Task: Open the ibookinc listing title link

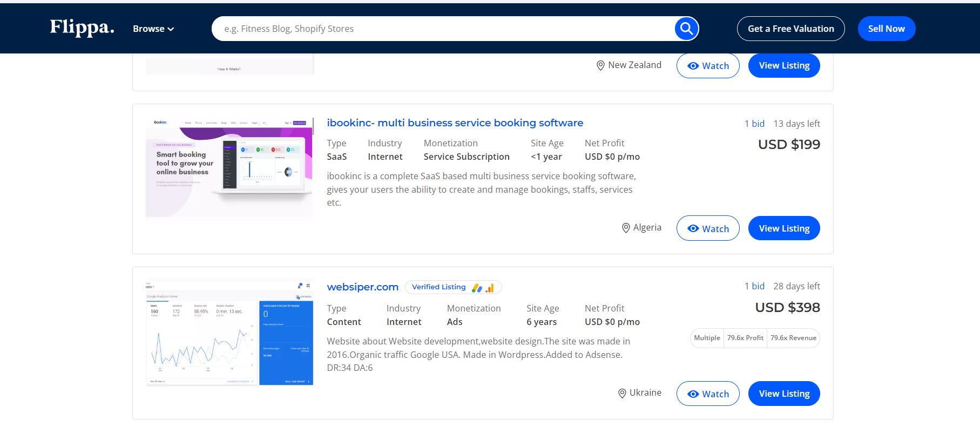Action: coord(455,123)
